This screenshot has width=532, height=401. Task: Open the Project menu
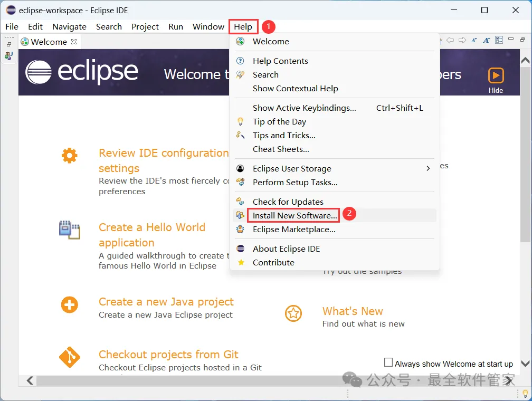[x=145, y=27]
